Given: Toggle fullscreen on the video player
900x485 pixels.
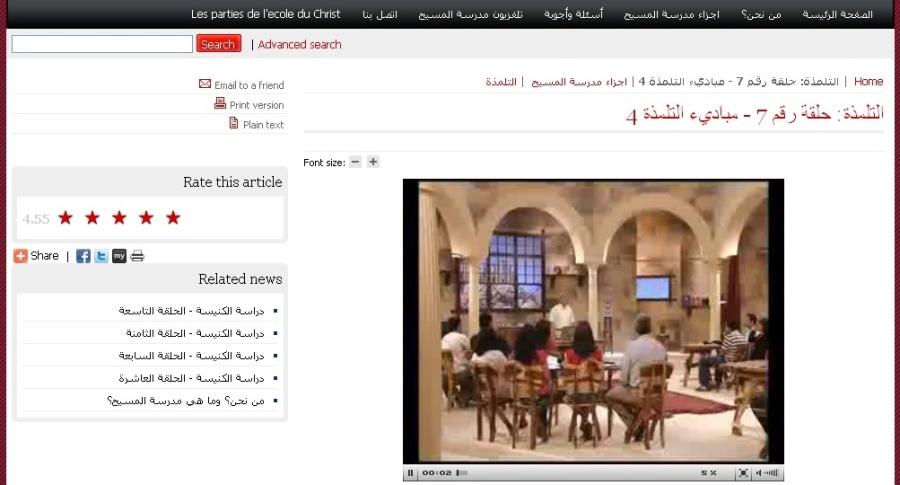Looking at the screenshot, I should [743, 473].
